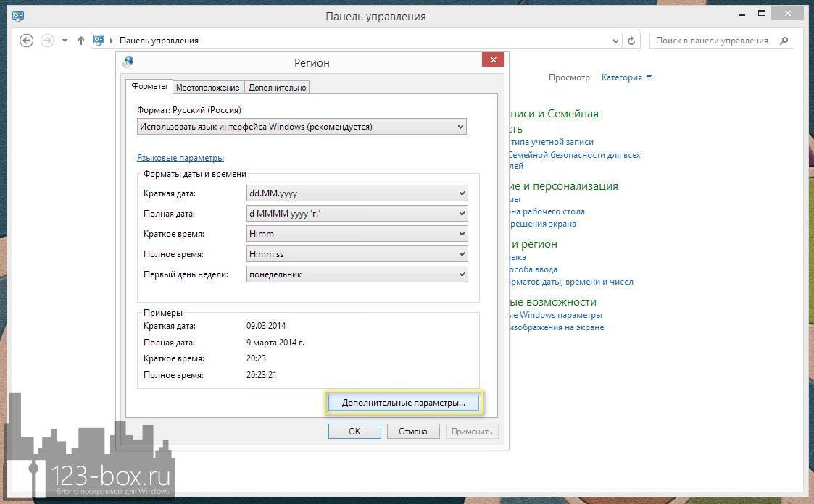Open the Первый день недели dropdown
The height and width of the screenshot is (504, 814).
click(x=461, y=274)
